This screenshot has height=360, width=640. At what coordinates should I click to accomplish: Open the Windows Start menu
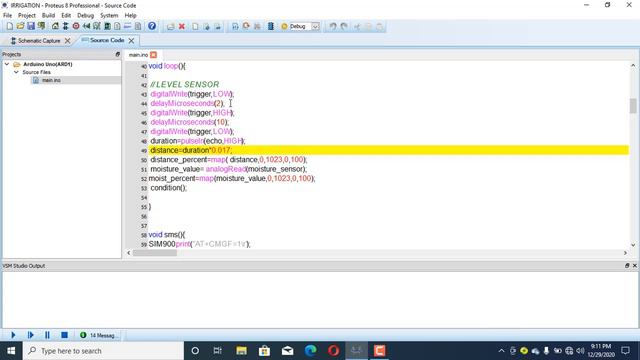(11, 351)
